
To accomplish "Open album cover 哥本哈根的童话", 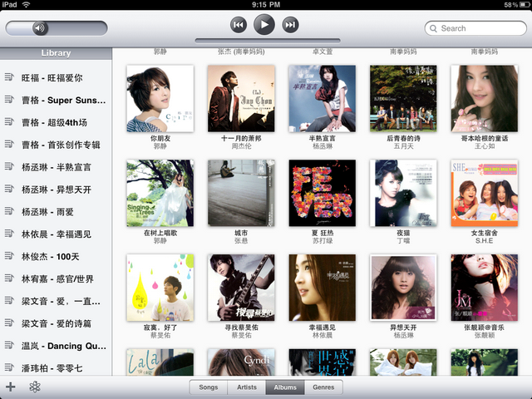I will (x=485, y=98).
